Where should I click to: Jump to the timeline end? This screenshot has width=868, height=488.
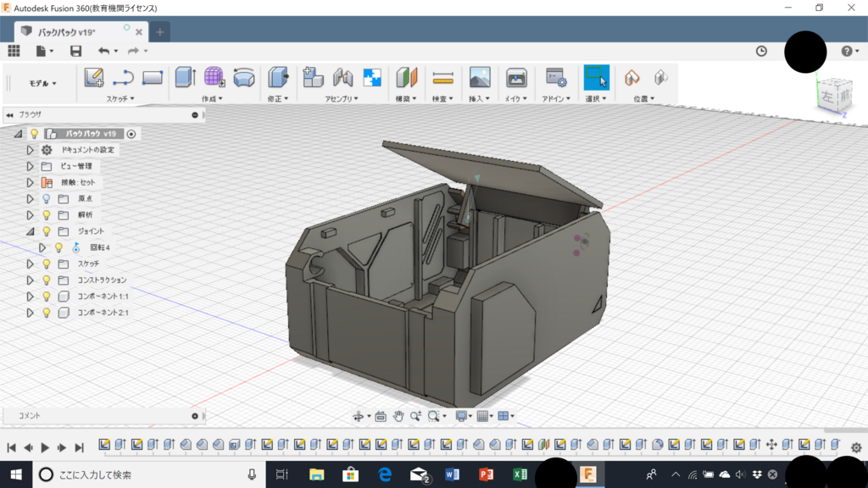coord(79,447)
